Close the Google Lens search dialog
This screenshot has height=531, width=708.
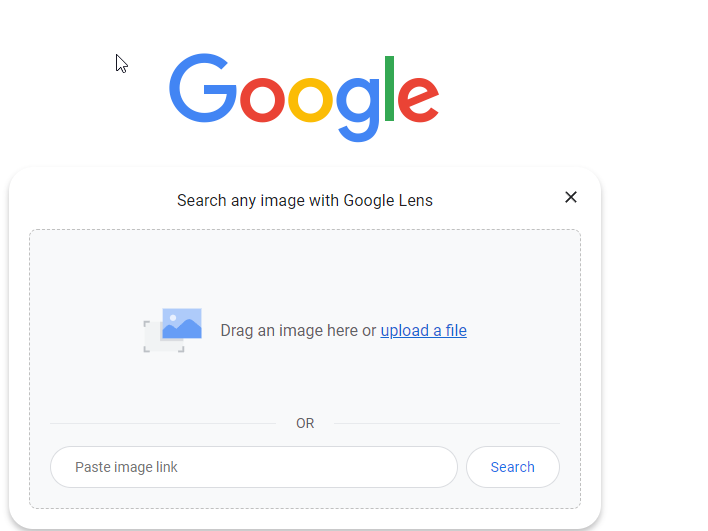click(571, 197)
